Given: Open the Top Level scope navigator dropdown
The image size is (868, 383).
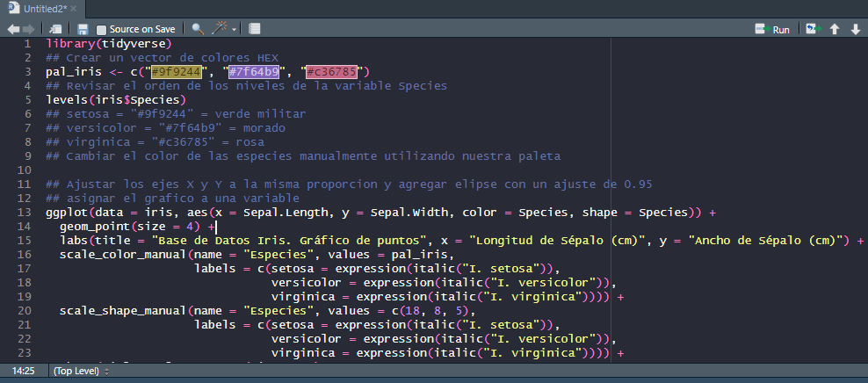Looking at the screenshot, I should pos(80,371).
